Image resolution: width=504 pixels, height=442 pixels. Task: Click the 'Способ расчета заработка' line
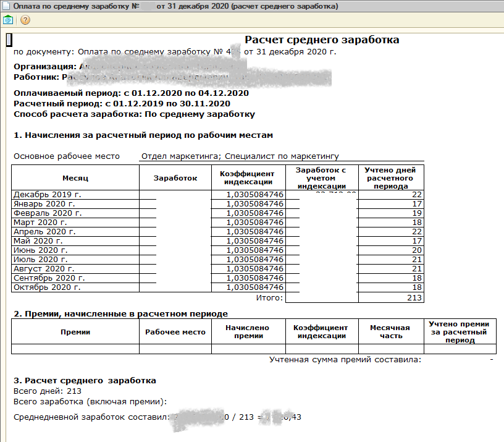pyautogui.click(x=135, y=114)
